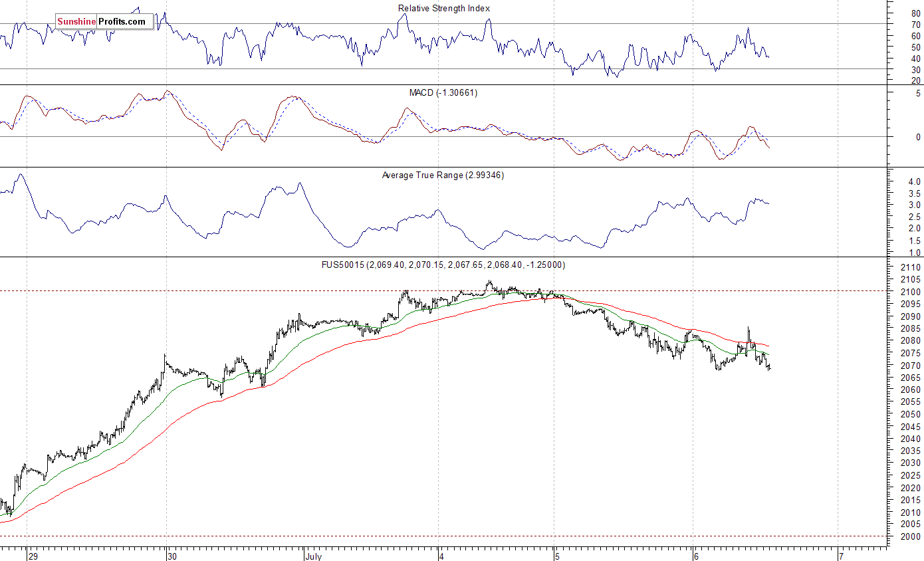924x561 pixels.
Task: Click the ATR 3.0 axis label
Action: pyautogui.click(x=914, y=205)
